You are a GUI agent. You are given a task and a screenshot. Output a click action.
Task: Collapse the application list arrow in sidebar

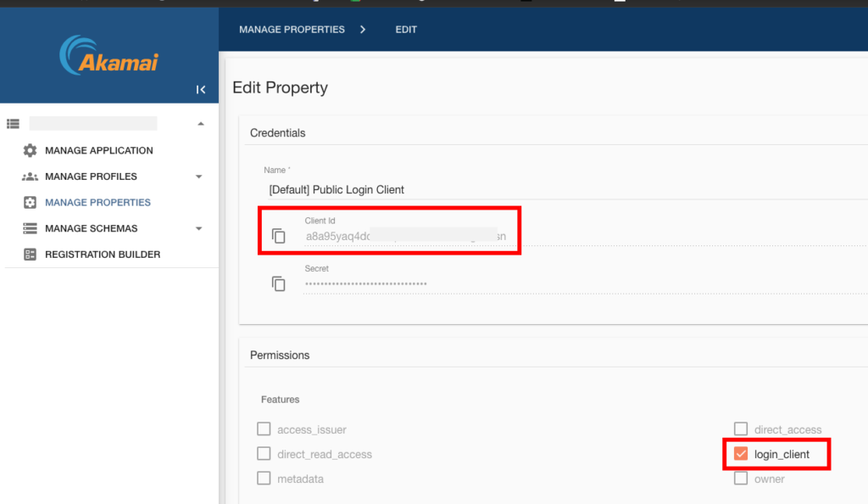click(200, 124)
